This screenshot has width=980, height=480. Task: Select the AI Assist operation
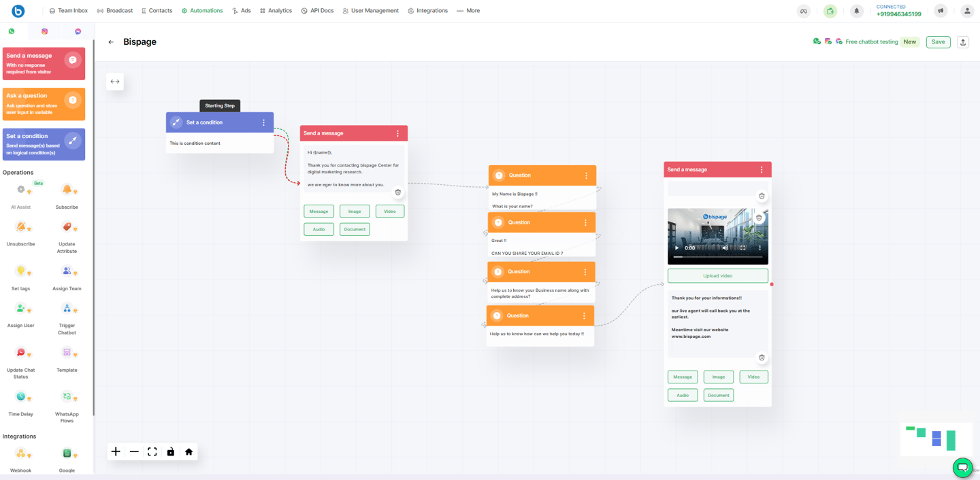coord(21,196)
